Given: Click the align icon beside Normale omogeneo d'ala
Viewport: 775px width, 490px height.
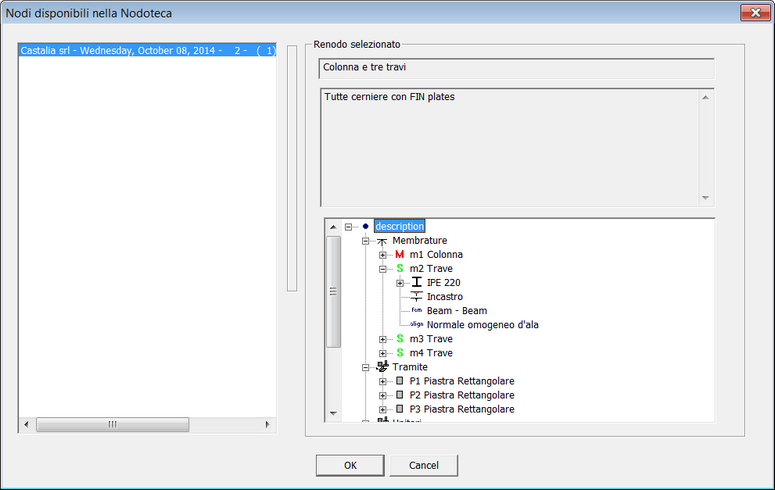Looking at the screenshot, I should pos(417,324).
